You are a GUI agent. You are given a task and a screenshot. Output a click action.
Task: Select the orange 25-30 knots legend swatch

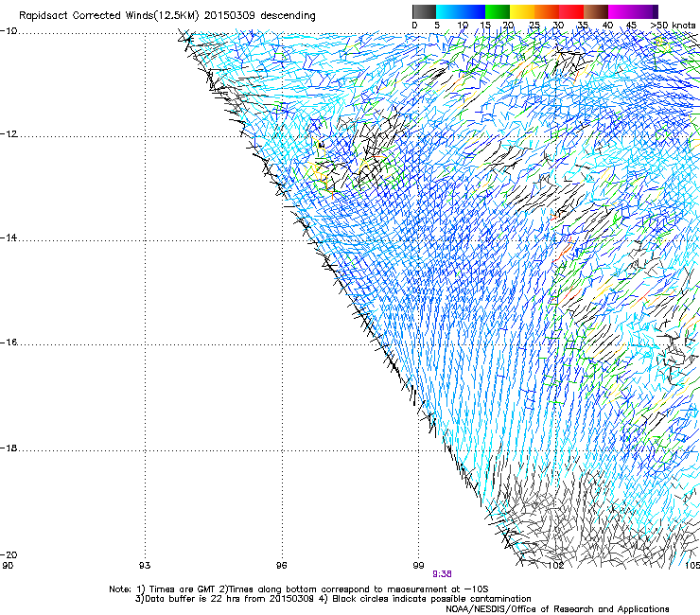tap(547, 11)
